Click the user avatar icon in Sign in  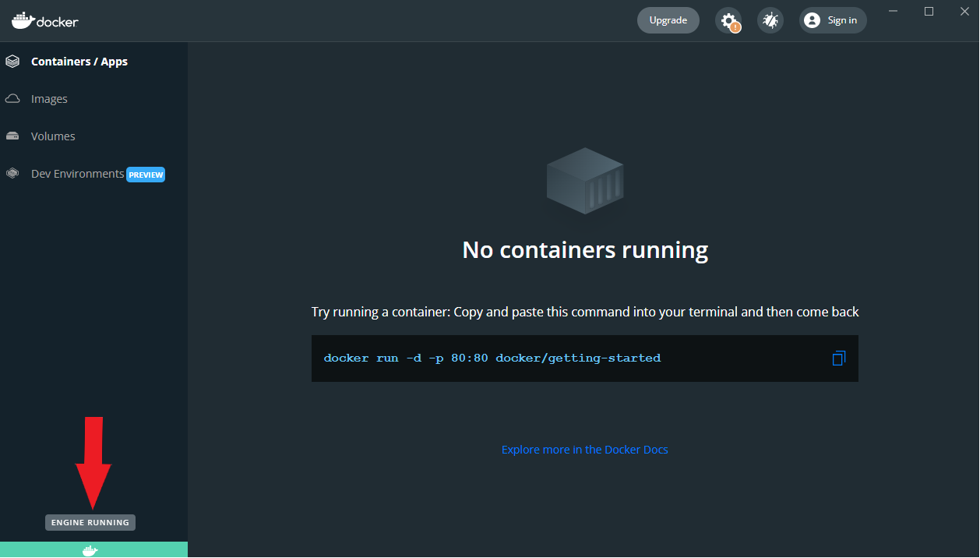812,20
